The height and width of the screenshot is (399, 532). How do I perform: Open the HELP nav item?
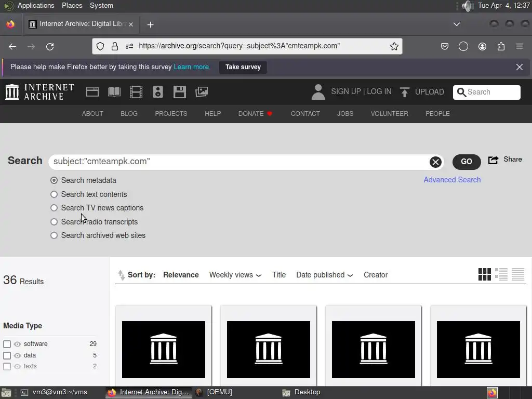tap(212, 114)
